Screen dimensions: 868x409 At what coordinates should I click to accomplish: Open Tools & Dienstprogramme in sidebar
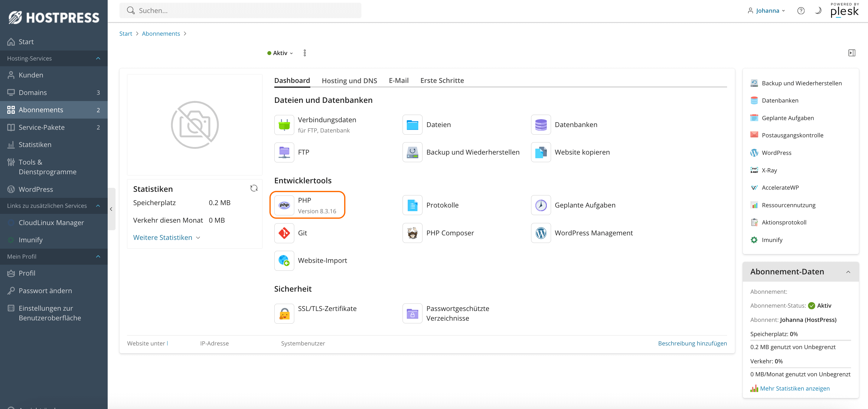(x=54, y=167)
